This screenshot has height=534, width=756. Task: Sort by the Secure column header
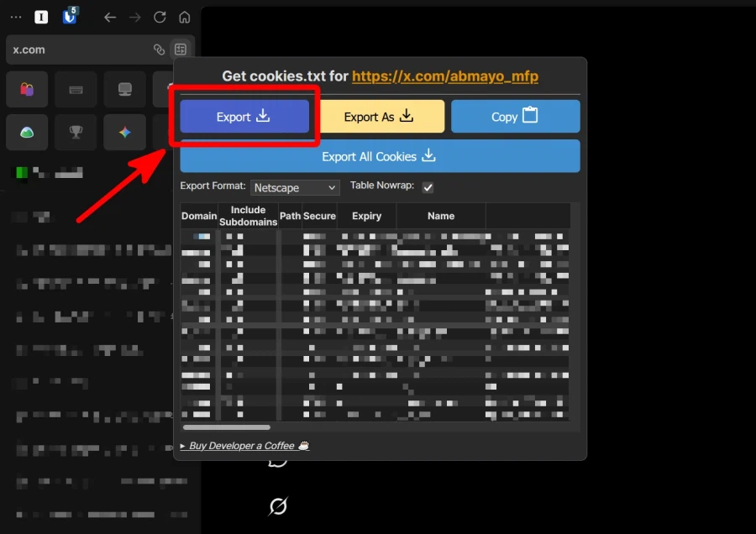(x=319, y=216)
